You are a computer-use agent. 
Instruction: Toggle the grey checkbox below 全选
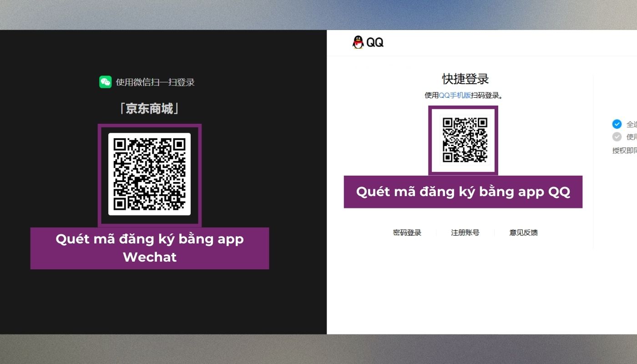click(617, 136)
